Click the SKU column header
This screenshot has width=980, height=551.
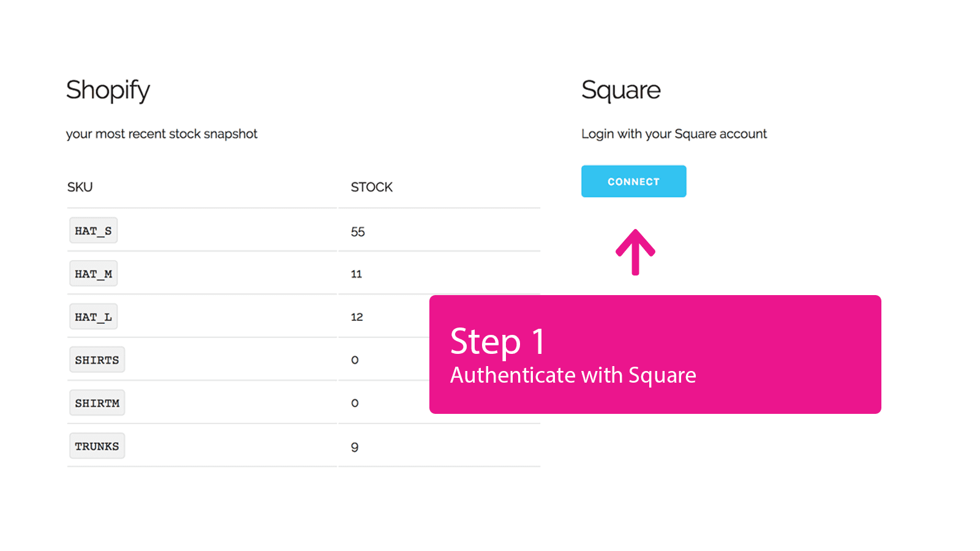point(80,187)
